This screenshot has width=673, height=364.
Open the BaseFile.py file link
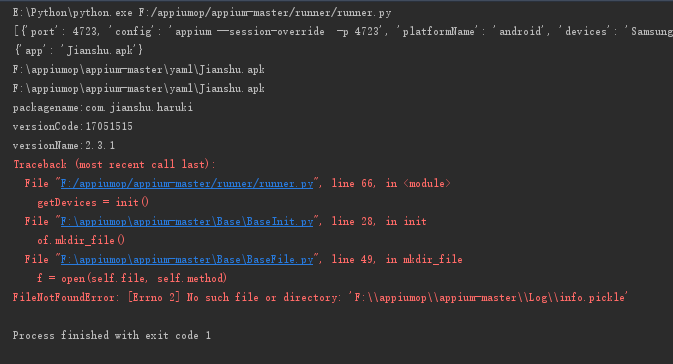click(x=187, y=259)
